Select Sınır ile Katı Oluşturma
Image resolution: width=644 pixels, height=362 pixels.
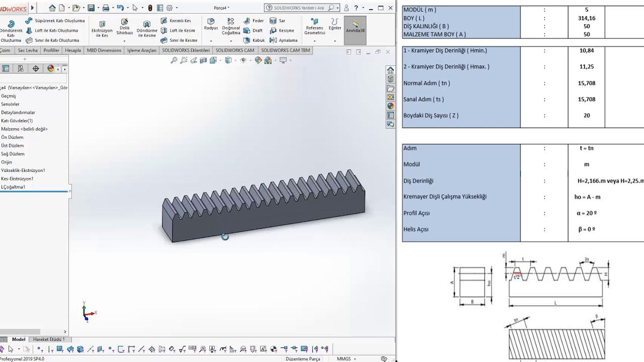coord(52,40)
